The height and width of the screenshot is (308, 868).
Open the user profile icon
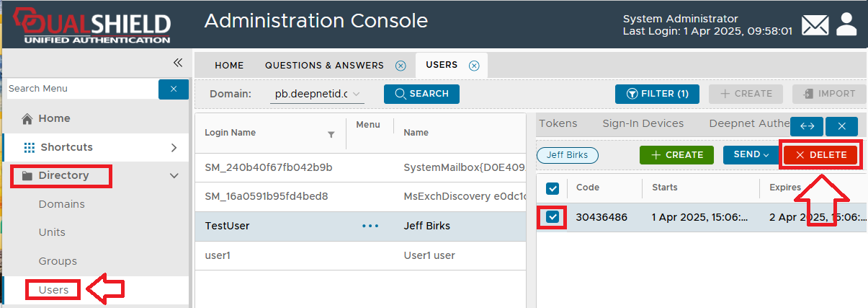click(846, 25)
